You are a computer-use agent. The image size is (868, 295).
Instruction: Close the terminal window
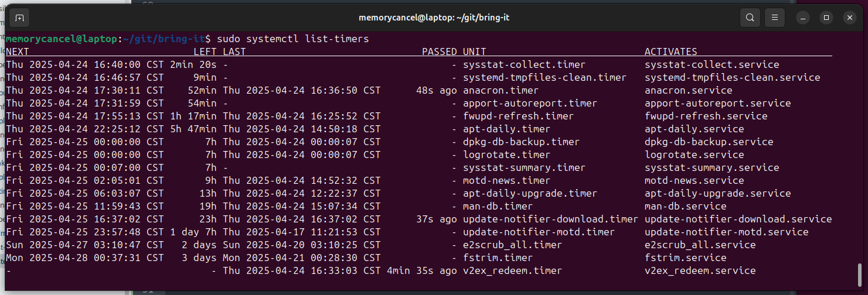click(x=850, y=18)
